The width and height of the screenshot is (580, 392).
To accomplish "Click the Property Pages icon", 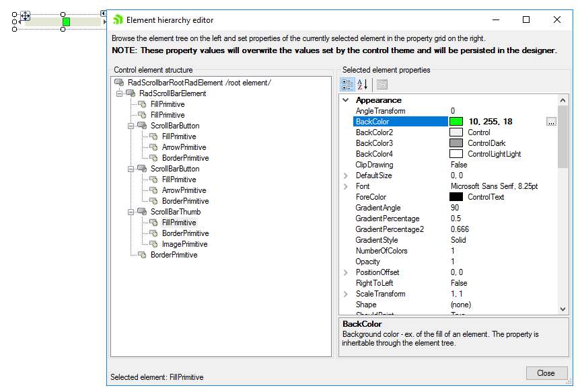I will (x=382, y=84).
